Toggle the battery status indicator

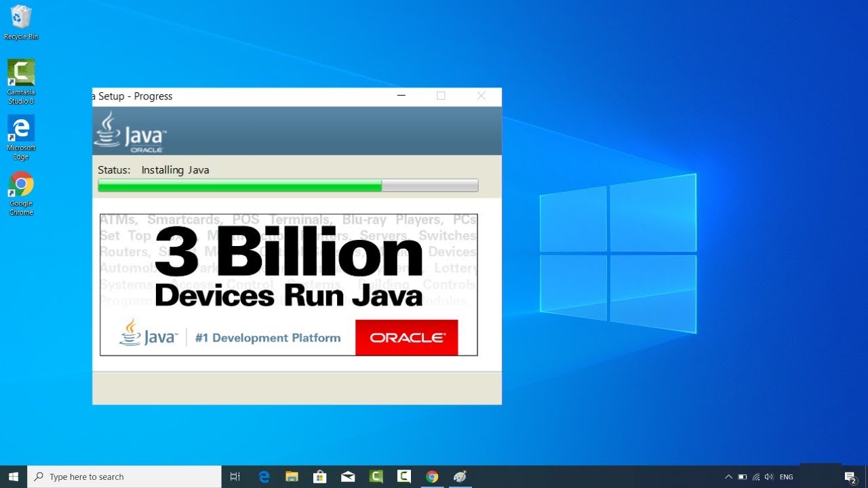tap(742, 476)
